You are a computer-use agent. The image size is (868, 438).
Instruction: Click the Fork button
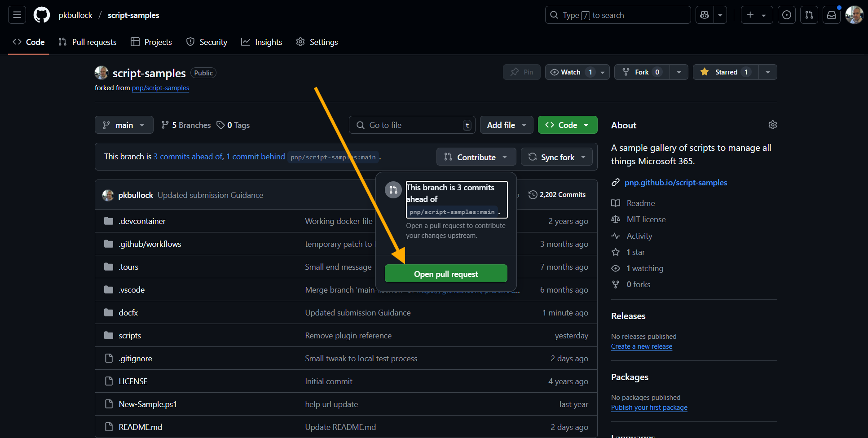642,72
